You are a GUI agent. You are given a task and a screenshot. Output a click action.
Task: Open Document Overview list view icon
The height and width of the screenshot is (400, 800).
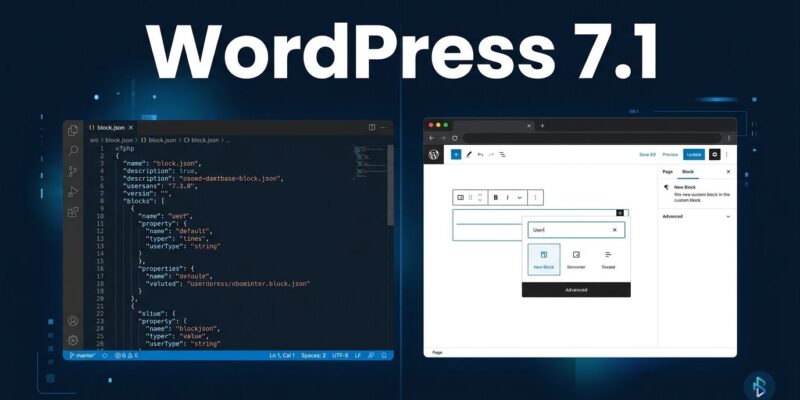pos(503,154)
